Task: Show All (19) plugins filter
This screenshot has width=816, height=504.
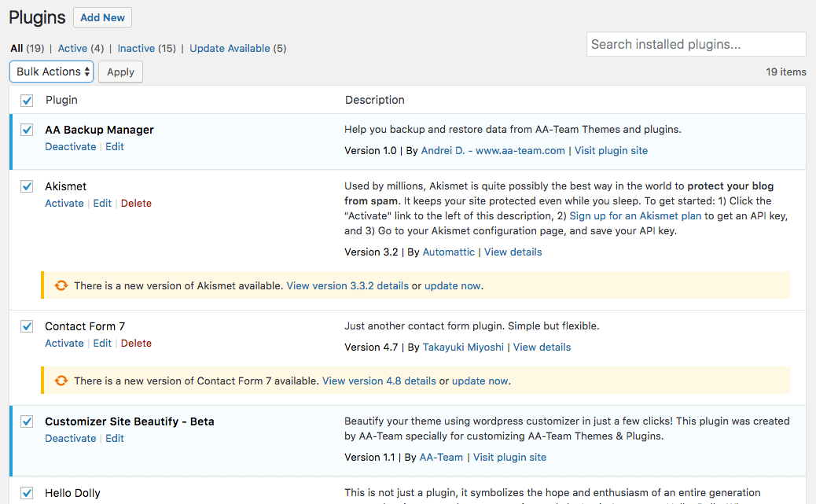Action: (x=27, y=49)
